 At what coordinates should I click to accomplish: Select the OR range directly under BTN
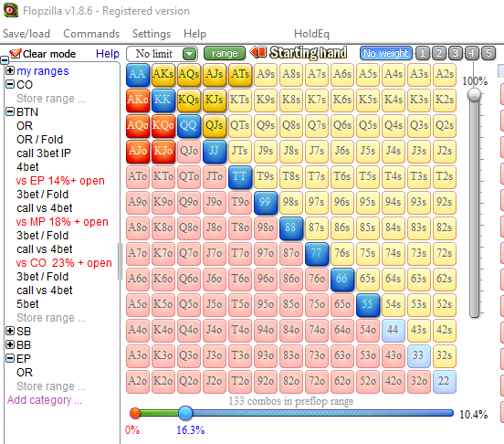coord(25,126)
